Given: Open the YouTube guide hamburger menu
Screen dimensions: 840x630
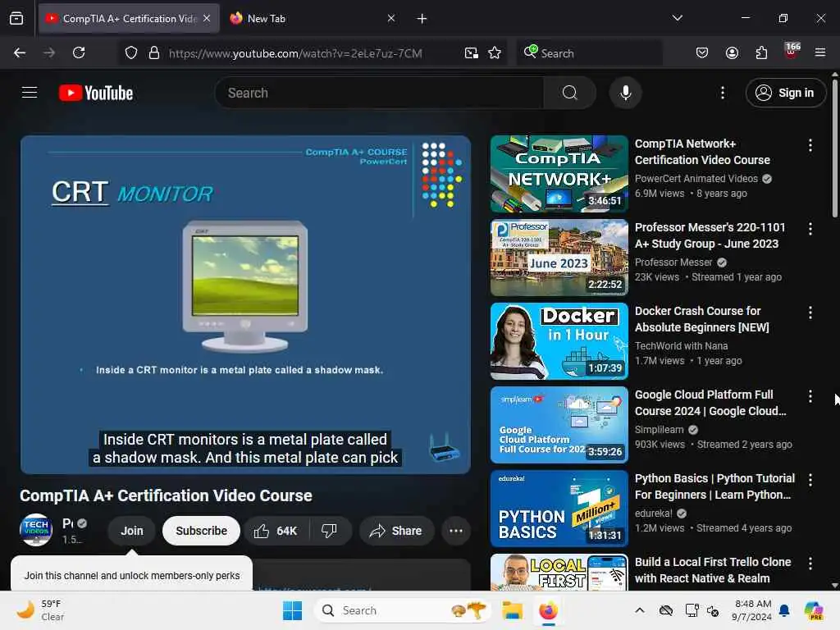Looking at the screenshot, I should click(30, 93).
